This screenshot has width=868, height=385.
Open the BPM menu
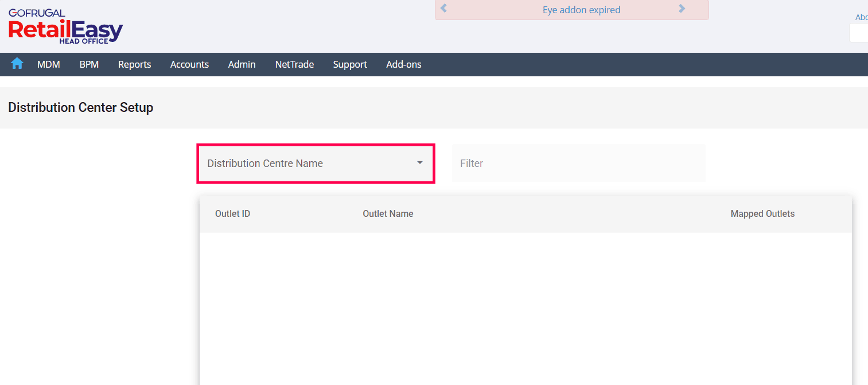[89, 64]
